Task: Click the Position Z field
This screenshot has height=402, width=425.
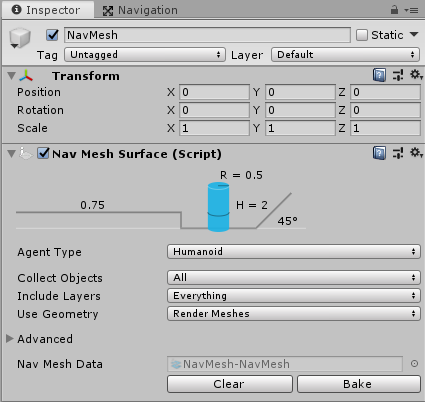Action: coord(385,92)
